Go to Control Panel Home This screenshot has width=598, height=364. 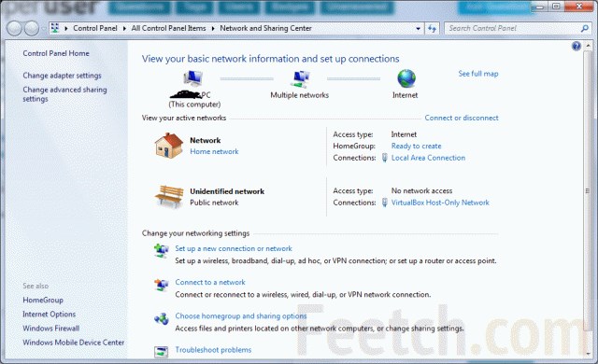point(56,53)
